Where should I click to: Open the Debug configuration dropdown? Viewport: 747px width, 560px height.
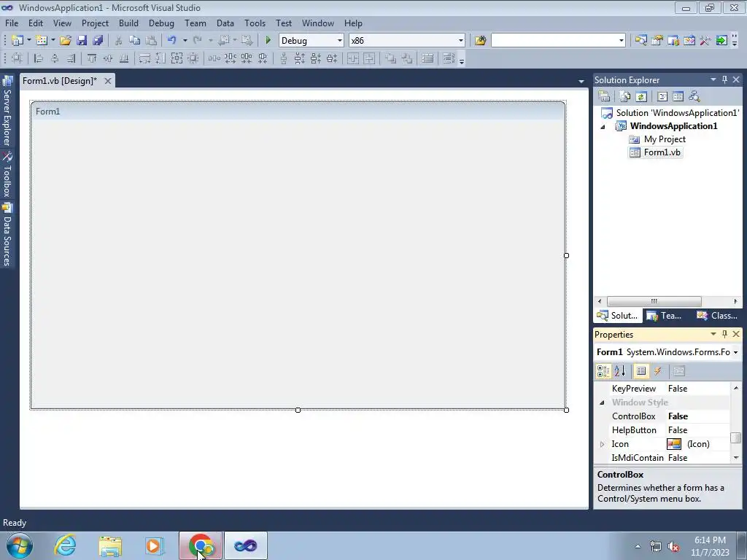[x=340, y=41]
